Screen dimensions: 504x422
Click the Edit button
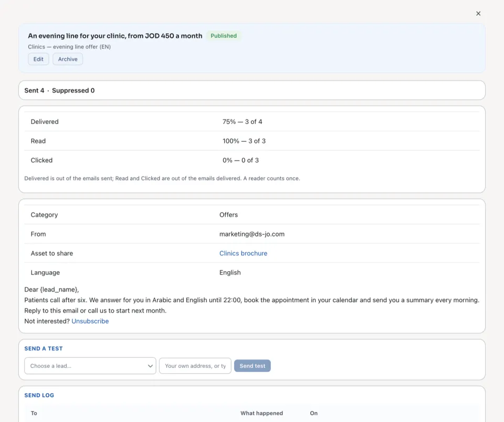38,59
